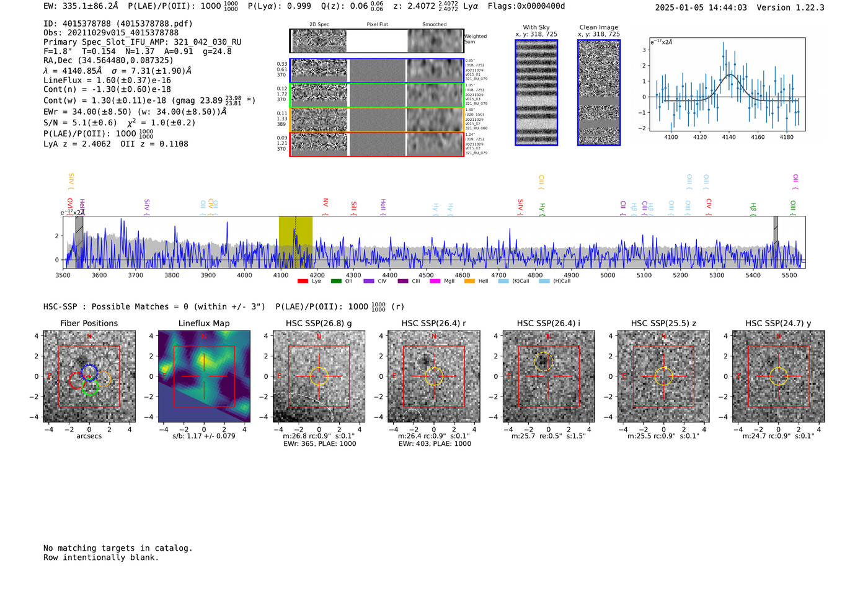Click the green OIII marker near 5500Å
This screenshot has width=868, height=591.
793,208
